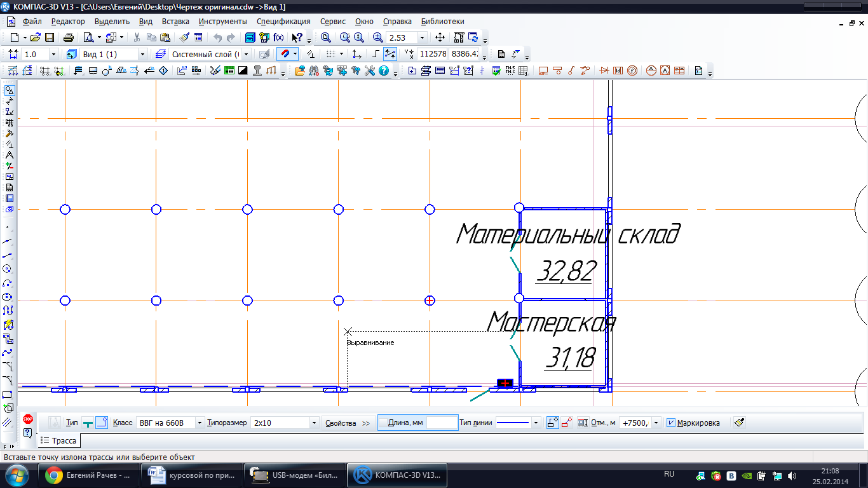
Task: Click the Paste clipboard icon
Action: (165, 37)
